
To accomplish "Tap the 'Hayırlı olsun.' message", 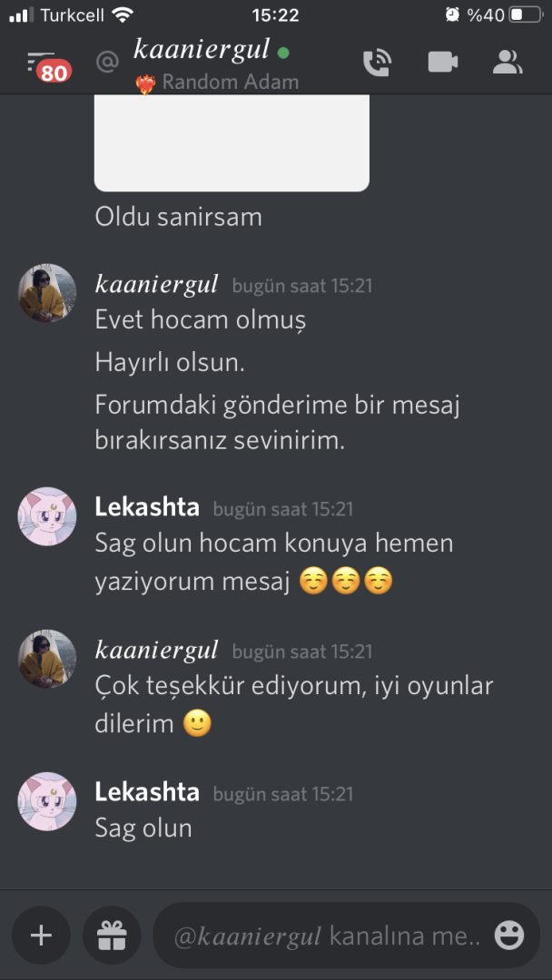I will [x=170, y=362].
